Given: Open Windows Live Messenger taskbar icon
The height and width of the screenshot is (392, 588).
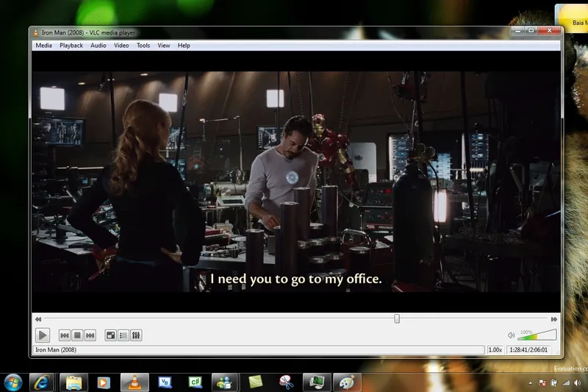Looking at the screenshot, I should click(224, 382).
